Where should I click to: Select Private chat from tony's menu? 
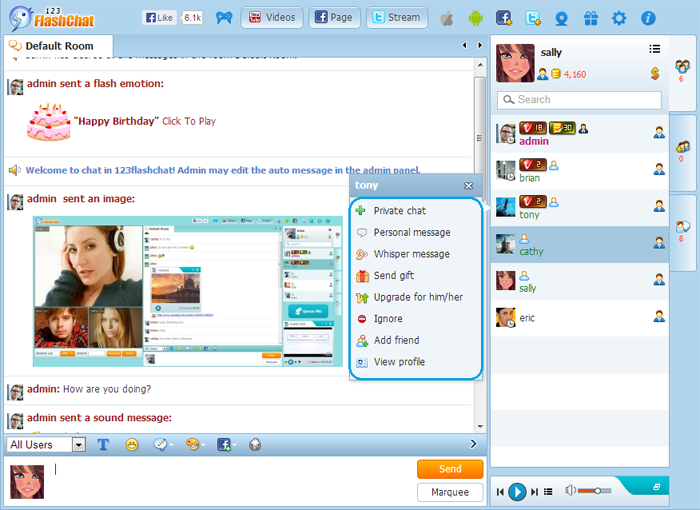point(399,211)
